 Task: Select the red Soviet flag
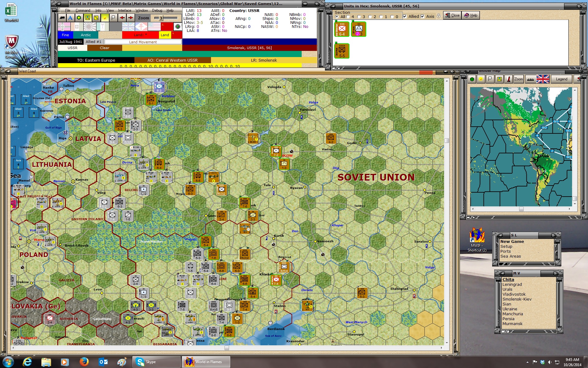tap(167, 27)
